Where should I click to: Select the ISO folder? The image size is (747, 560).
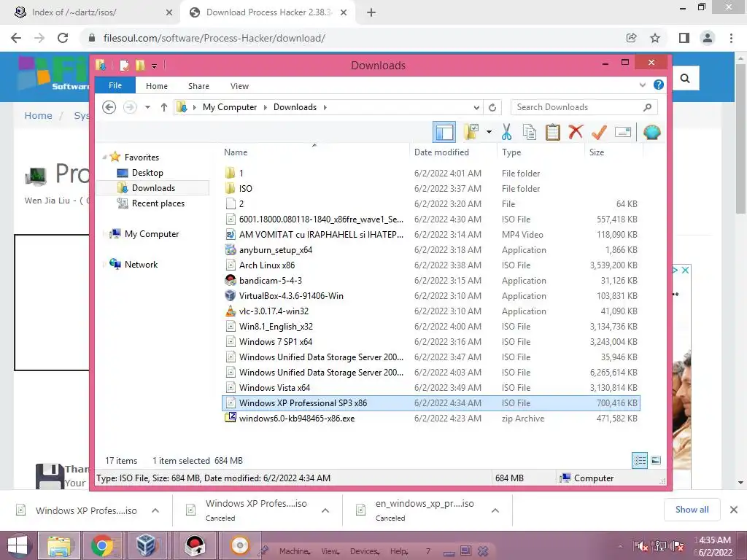[430, 189]
